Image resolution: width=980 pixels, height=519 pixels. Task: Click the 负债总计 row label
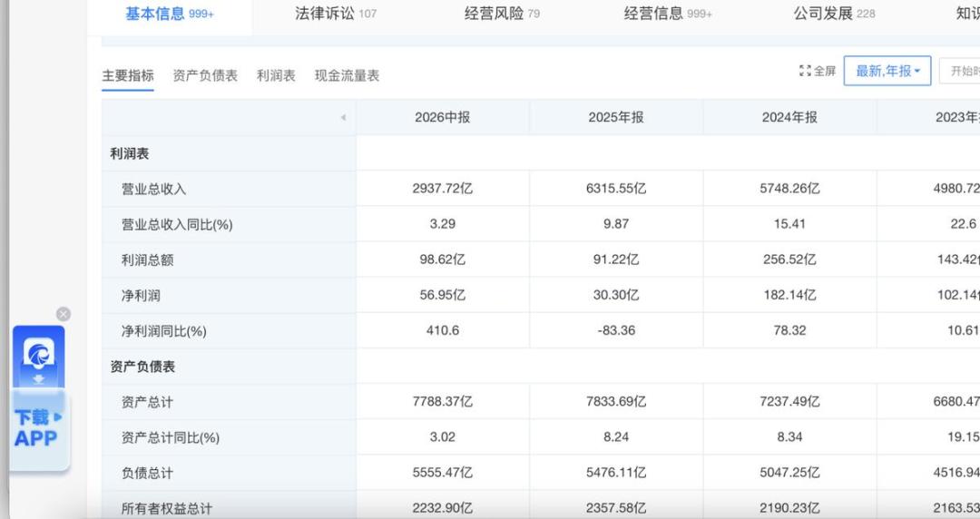click(x=147, y=474)
